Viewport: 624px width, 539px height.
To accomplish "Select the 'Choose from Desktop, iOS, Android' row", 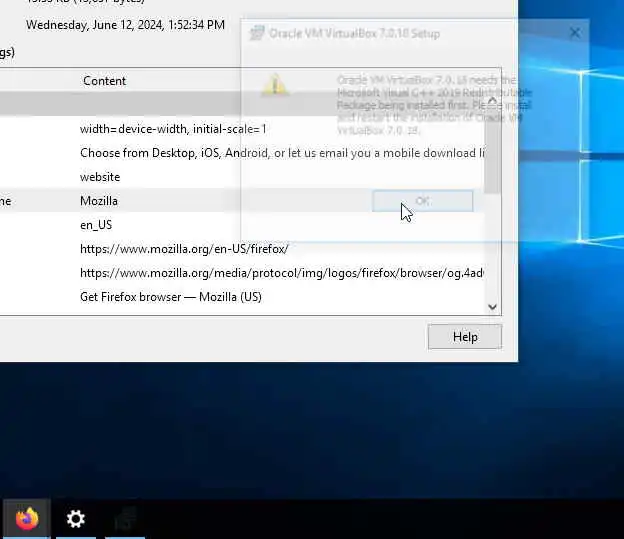I will 242,153.
